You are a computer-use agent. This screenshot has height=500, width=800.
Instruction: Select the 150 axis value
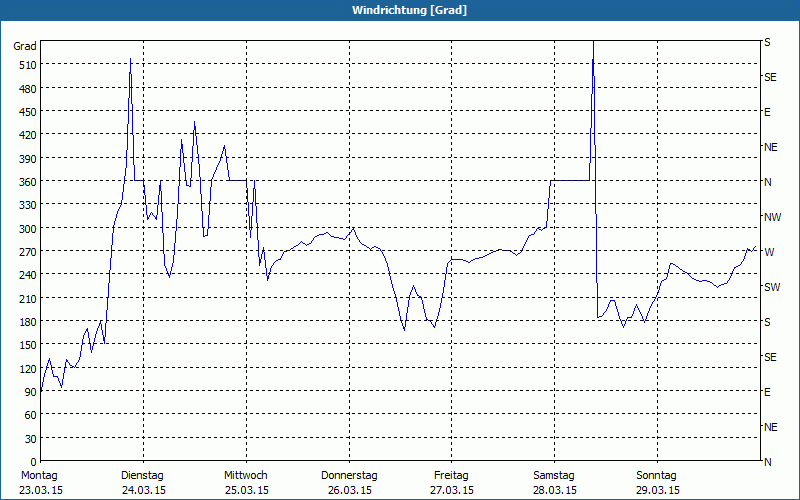[x=28, y=346]
